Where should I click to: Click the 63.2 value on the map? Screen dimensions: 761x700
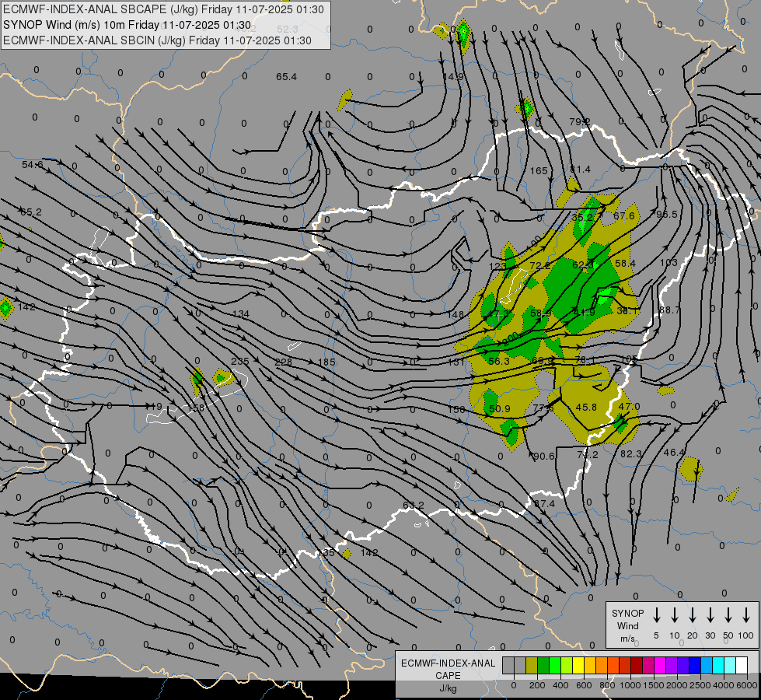(x=414, y=506)
